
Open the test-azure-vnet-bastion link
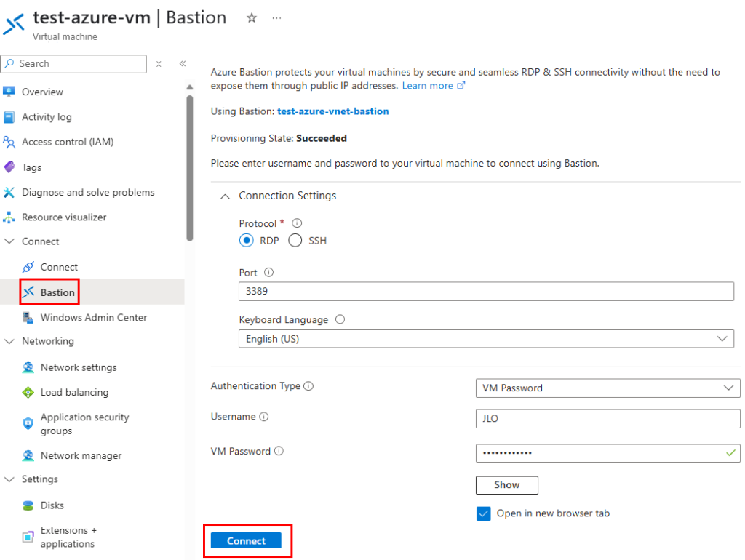333,111
